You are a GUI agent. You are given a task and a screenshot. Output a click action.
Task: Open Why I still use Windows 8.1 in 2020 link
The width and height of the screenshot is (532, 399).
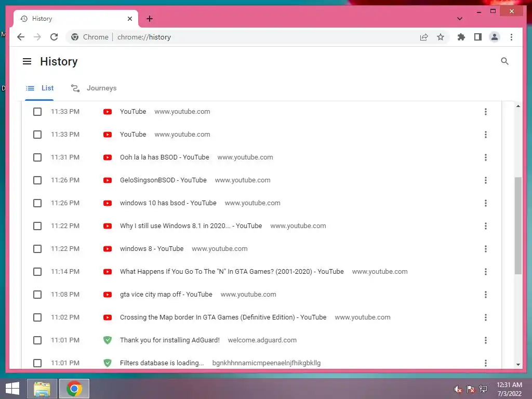click(x=191, y=226)
